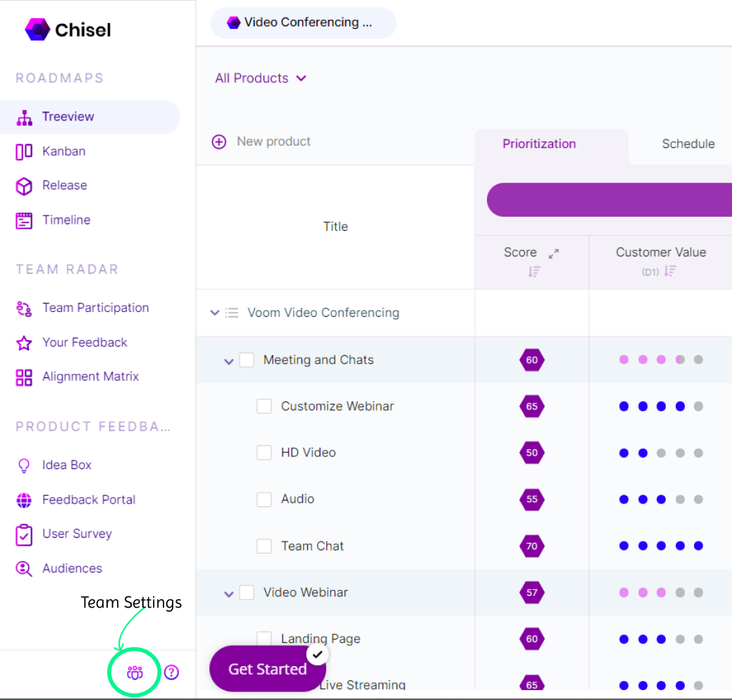The height and width of the screenshot is (700, 732).
Task: Click the Release cube icon
Action: pyautogui.click(x=23, y=185)
